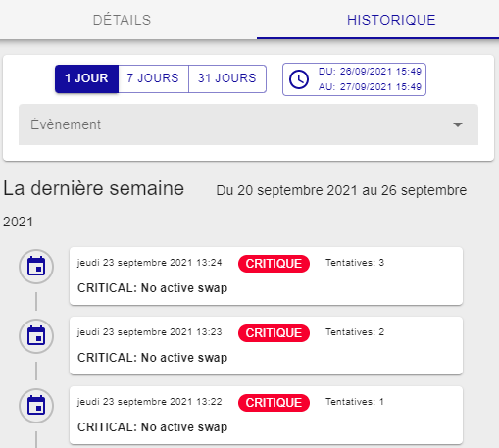Switch to the DÉTAILS tab

(x=122, y=20)
